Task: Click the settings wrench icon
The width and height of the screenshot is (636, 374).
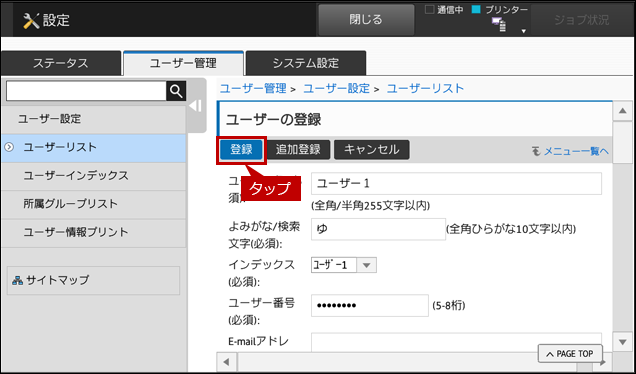Action: click(31, 20)
